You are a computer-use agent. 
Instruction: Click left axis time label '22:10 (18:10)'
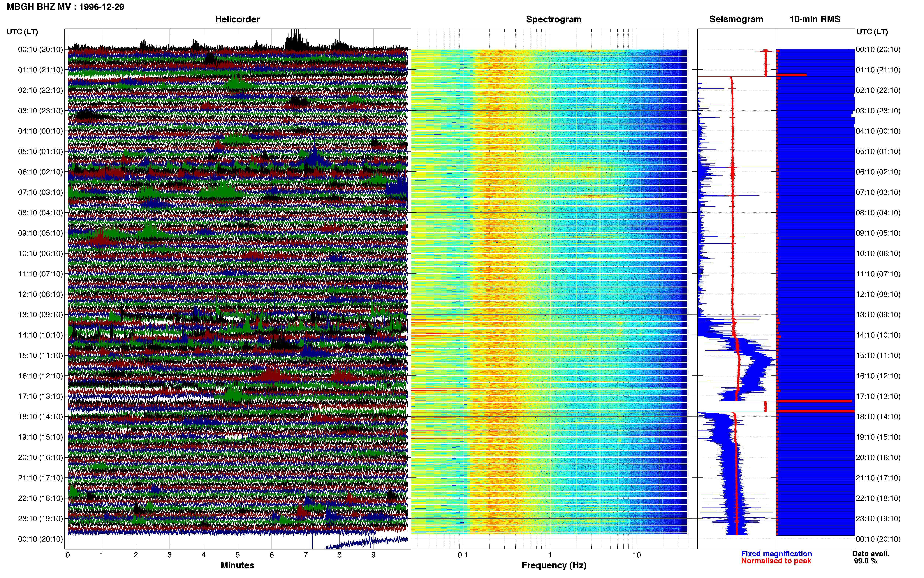pyautogui.click(x=41, y=498)
